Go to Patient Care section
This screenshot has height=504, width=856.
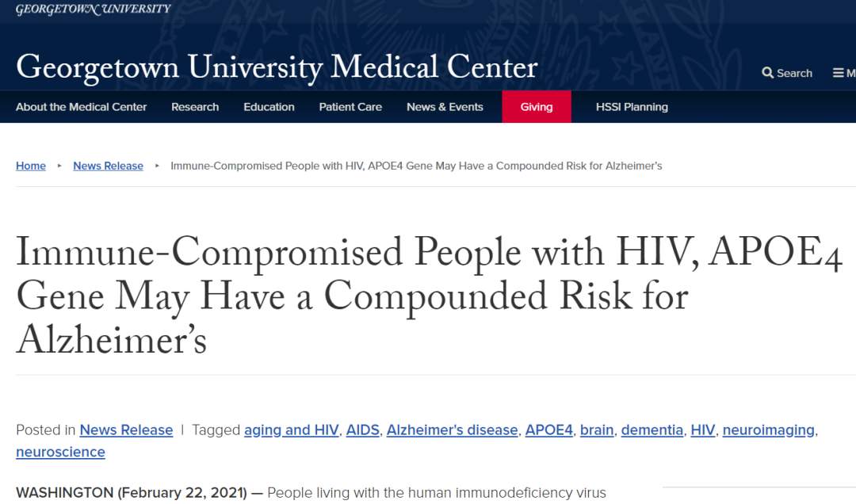(350, 107)
